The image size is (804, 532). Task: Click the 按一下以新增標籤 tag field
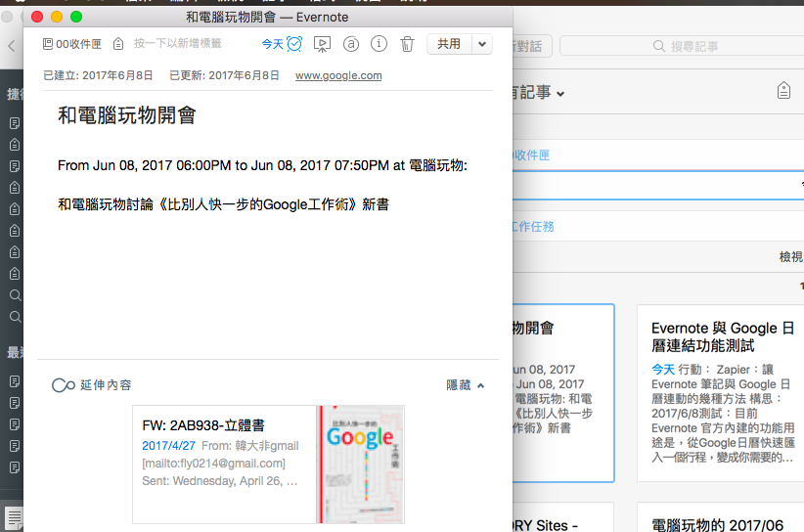coord(177,44)
